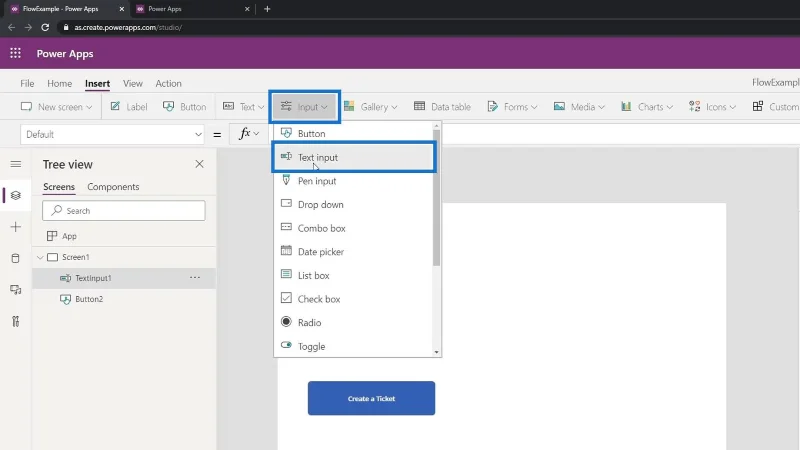
Task: Open the Tree view layers icon
Action: click(x=16, y=195)
